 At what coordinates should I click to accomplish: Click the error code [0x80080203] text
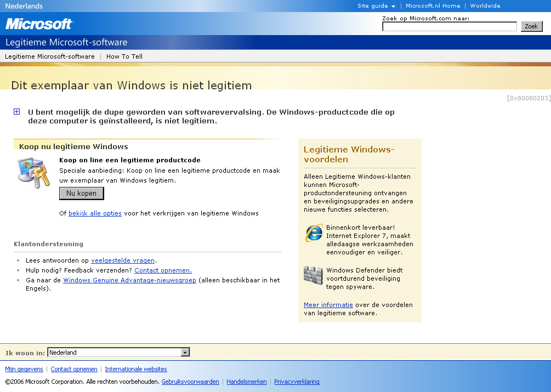529,98
